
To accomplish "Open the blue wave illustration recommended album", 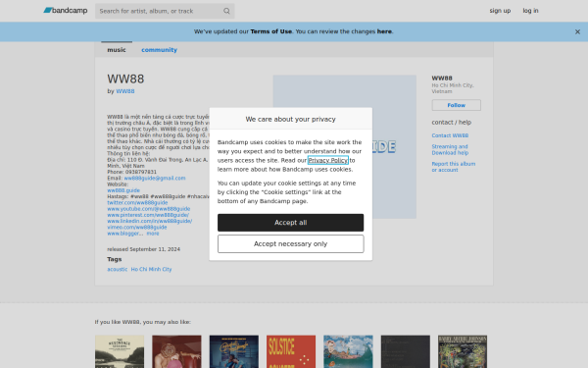I will [348, 351].
